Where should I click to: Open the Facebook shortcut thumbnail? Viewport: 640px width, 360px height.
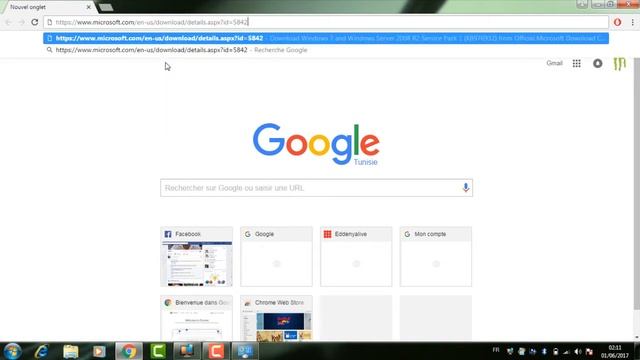pos(196,256)
